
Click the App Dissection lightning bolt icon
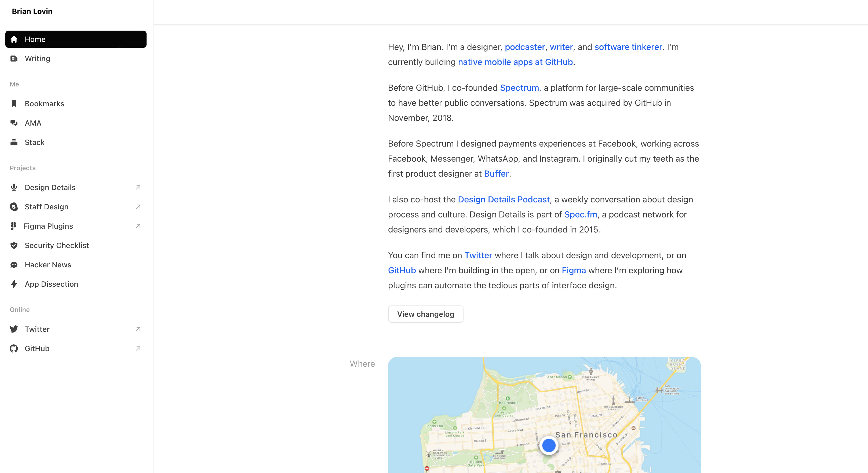14,284
